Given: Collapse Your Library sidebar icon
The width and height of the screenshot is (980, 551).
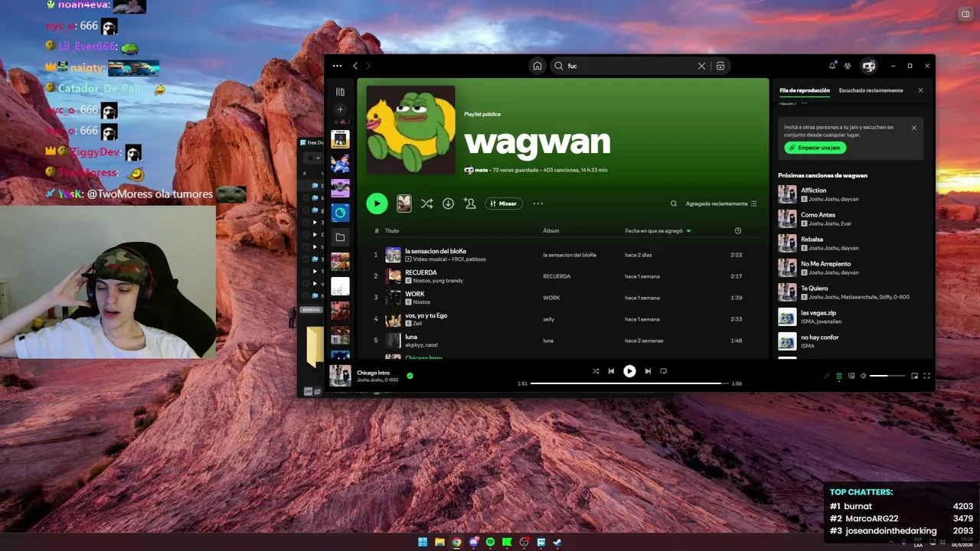Looking at the screenshot, I should tap(340, 92).
